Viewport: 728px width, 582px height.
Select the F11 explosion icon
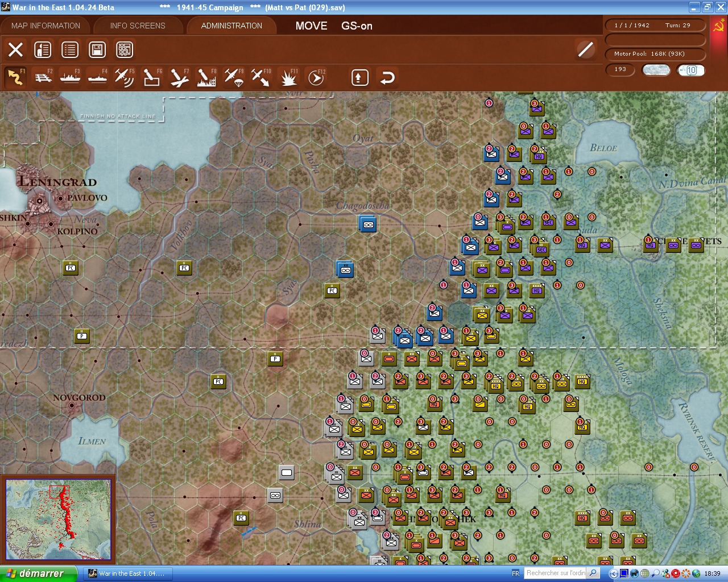tap(289, 77)
